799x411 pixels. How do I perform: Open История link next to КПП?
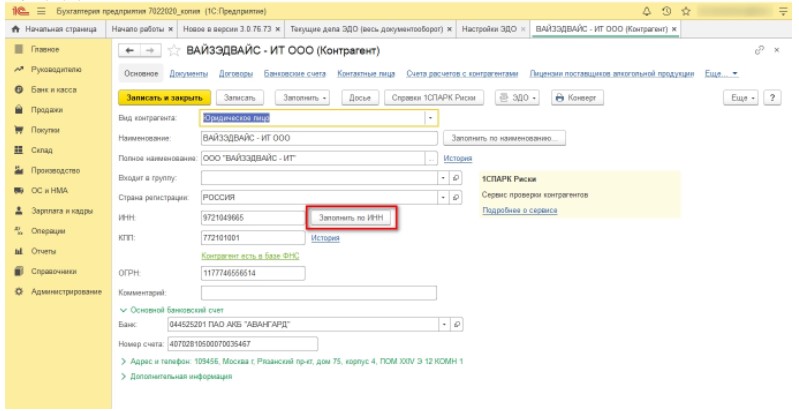(325, 238)
